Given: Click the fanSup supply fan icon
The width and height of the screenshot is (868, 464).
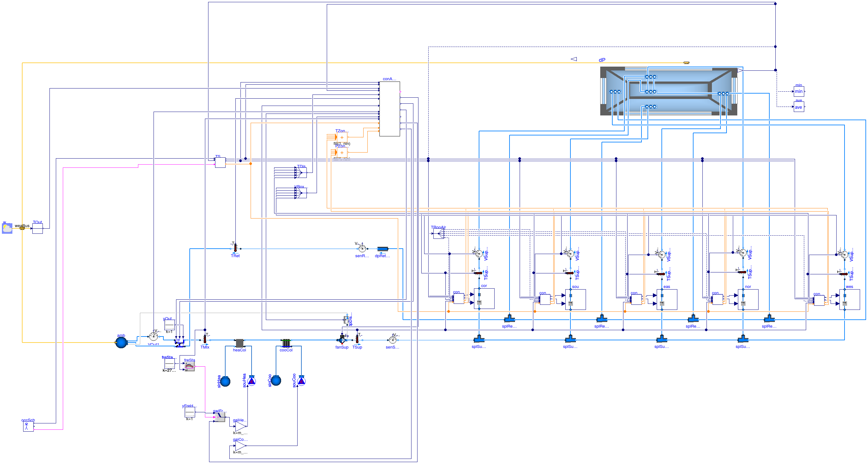Looking at the screenshot, I should (342, 339).
